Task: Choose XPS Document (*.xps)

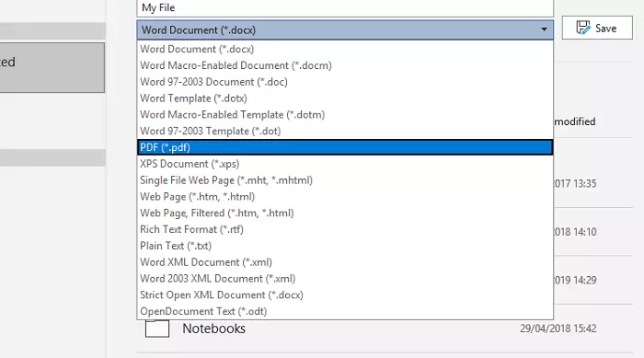Action: click(345, 164)
